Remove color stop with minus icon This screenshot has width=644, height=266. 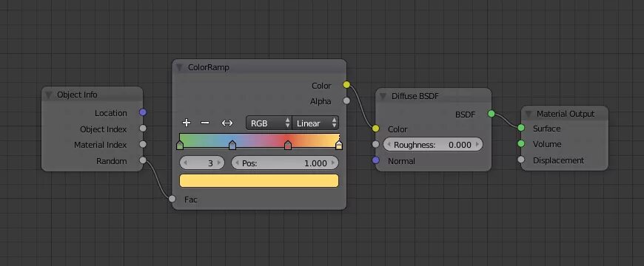205,123
